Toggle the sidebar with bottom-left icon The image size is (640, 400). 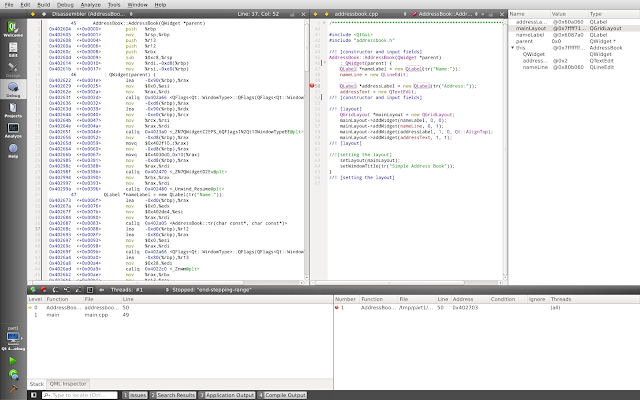(34, 395)
